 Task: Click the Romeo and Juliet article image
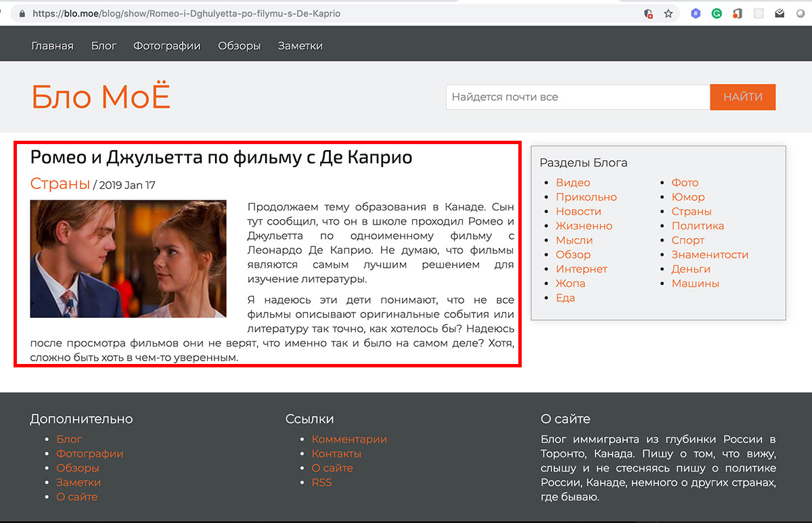[x=128, y=258]
